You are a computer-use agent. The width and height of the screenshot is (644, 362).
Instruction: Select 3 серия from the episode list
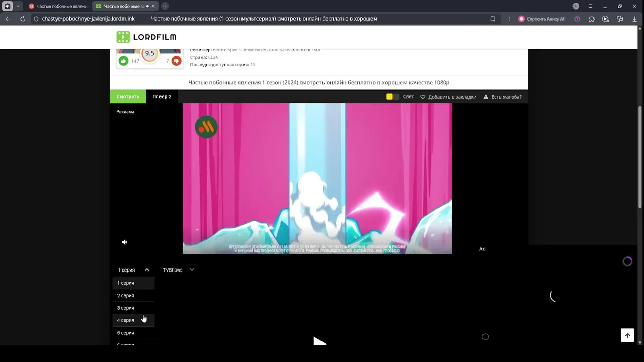coord(133,308)
